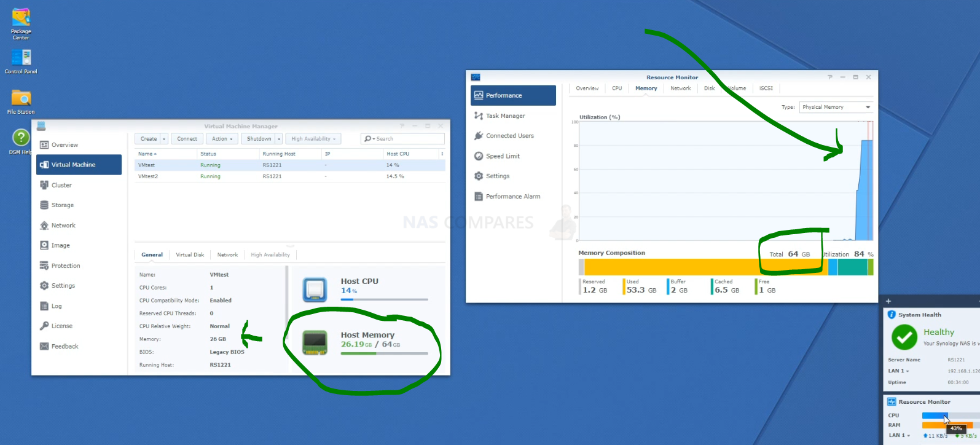The image size is (980, 445).
Task: Click the VM search field
Action: [402, 139]
